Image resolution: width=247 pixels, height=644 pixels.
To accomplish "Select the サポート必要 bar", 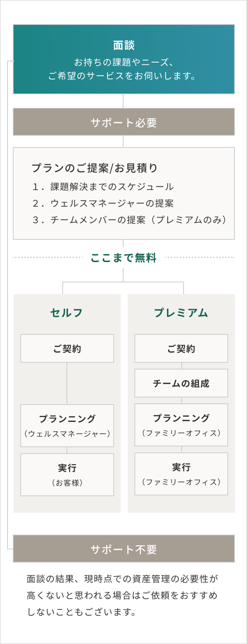I will 124,122.
